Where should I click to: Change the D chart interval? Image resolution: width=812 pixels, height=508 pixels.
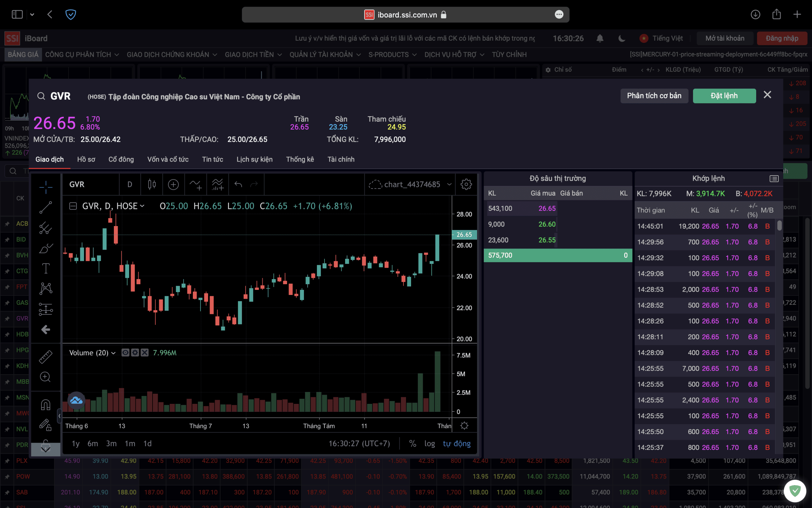click(129, 184)
